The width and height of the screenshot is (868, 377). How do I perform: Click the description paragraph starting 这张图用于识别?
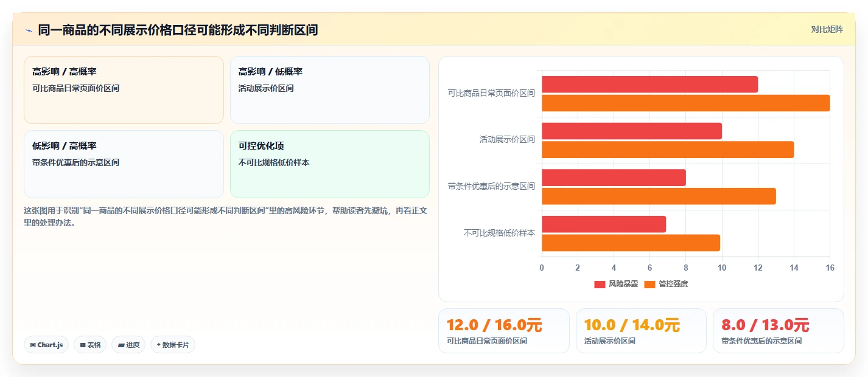coord(226,216)
